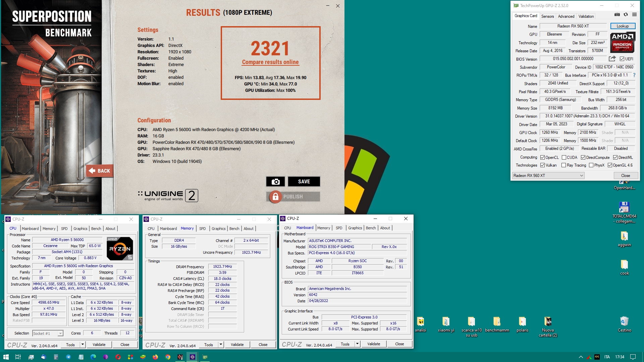The height and width of the screenshot is (362, 644).
Task: Expand the Tools arrow in the CPU-Z Mainboard window
Action: coord(357,344)
